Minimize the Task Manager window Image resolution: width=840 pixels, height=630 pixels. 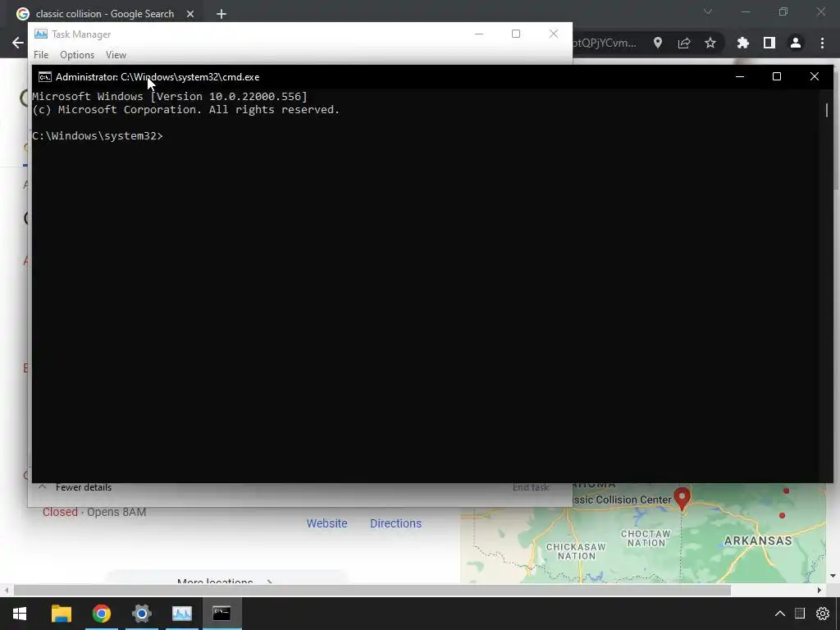(479, 34)
